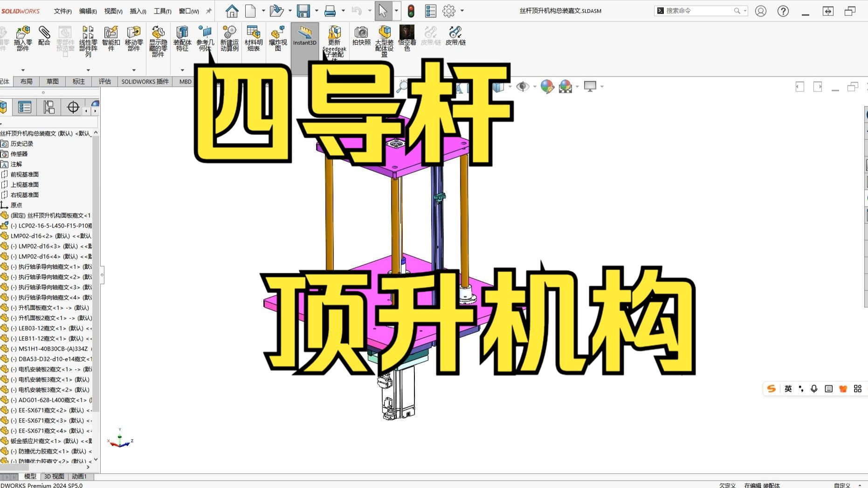
Task: Click the Print icon
Action: [x=330, y=11]
